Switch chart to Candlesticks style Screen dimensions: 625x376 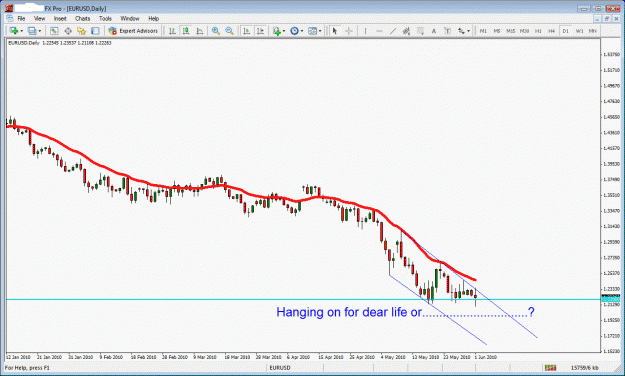186,31
